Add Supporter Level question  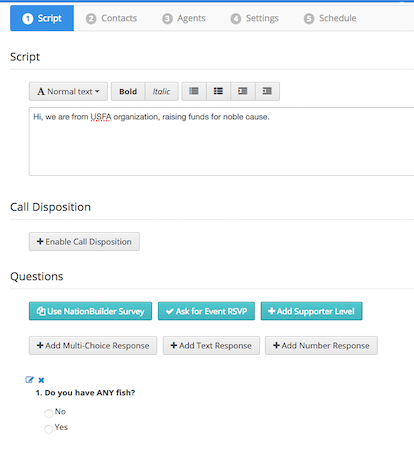tap(311, 311)
